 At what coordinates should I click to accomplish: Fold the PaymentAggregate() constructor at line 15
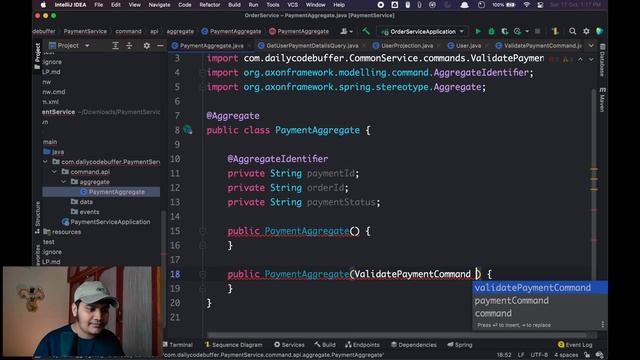(202, 231)
